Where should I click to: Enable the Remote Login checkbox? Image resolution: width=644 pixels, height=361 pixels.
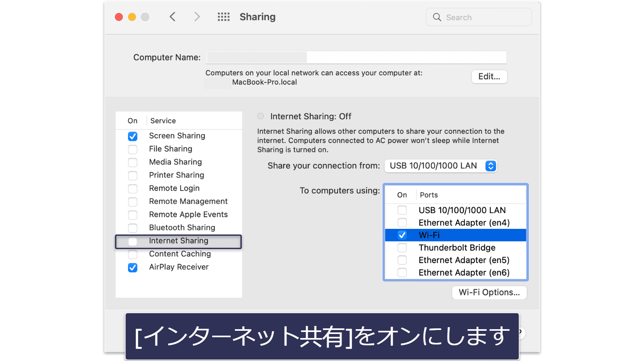pos(133,189)
